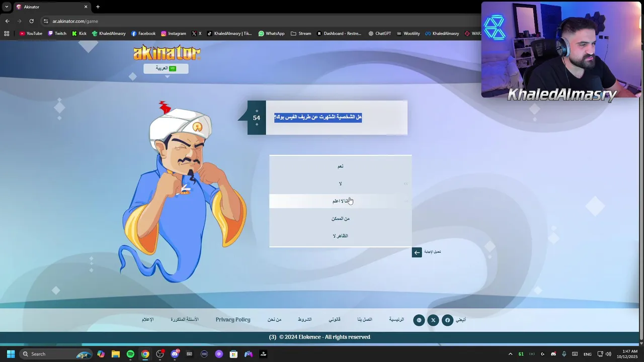Open File Explorer from the taskbar

116,354
